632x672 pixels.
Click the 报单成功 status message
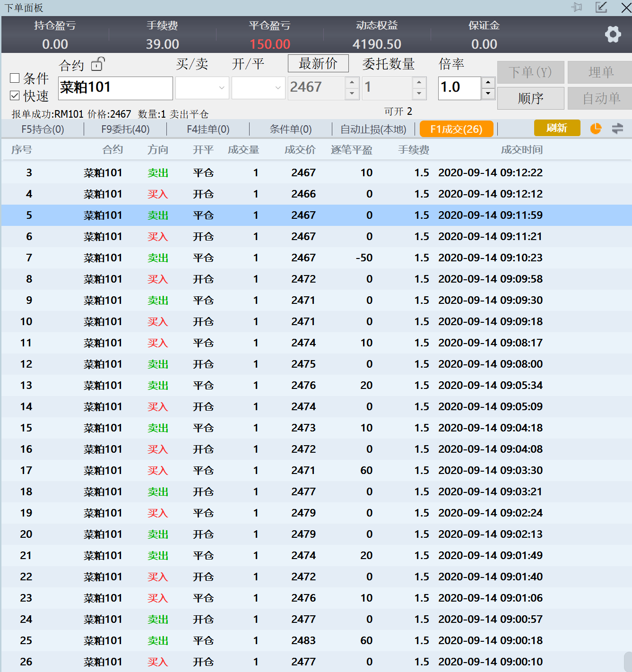tap(110, 114)
